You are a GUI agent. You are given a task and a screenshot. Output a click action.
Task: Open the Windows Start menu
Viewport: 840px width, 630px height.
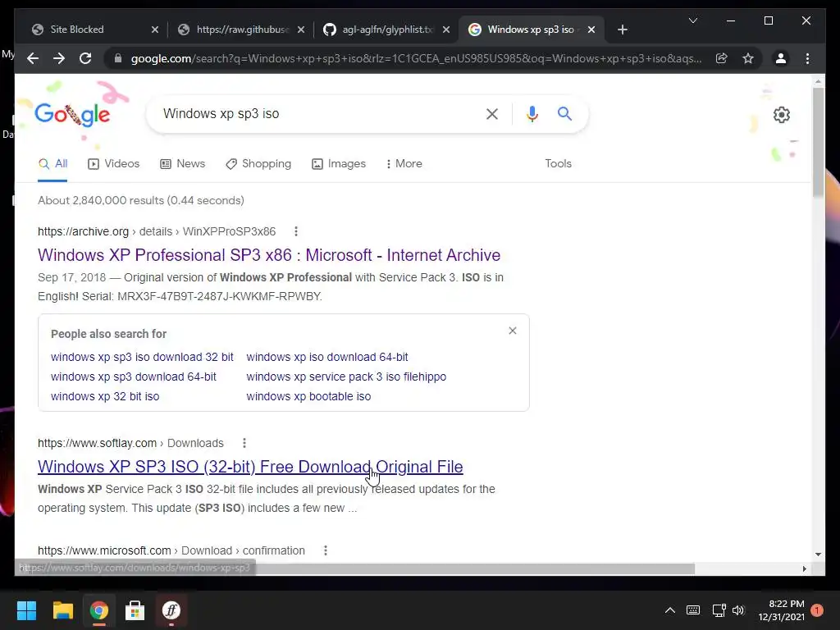26,610
